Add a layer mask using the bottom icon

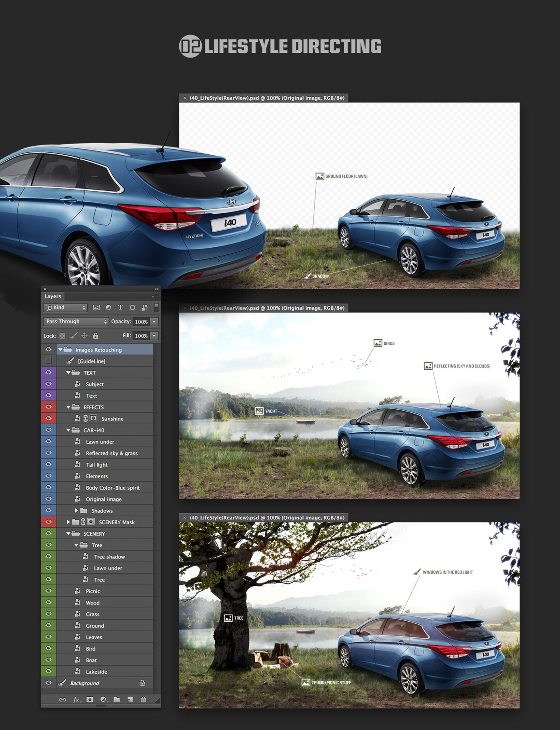tap(90, 700)
